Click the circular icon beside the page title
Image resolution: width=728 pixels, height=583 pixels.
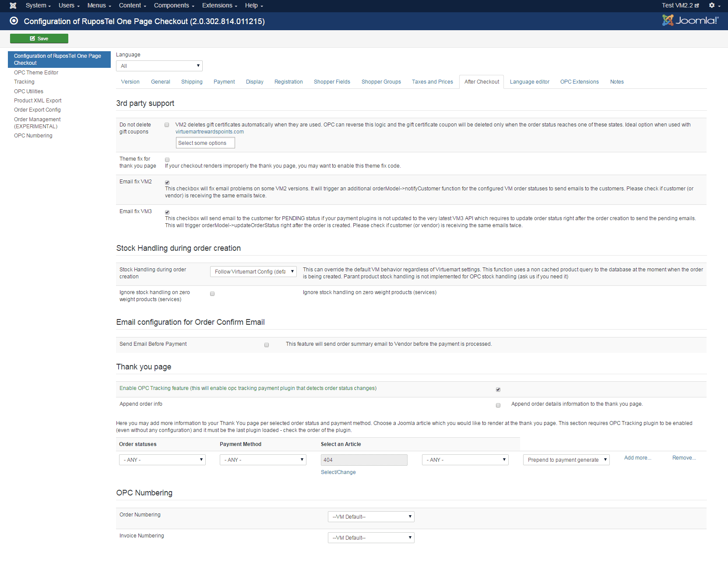(14, 21)
